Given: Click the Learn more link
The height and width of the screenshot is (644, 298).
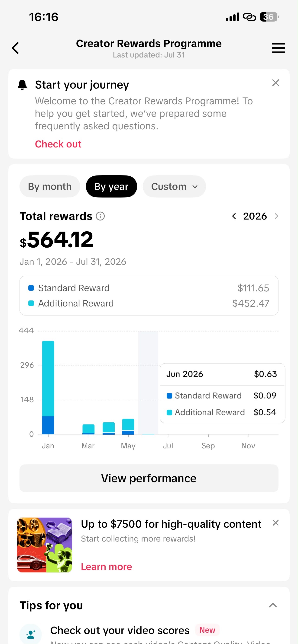Looking at the screenshot, I should point(106,567).
